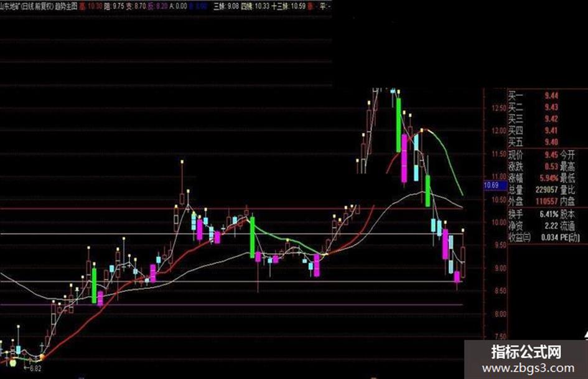The image size is (588, 379).
Task: Click the 山东地矿 chart title
Action: [x=11, y=6]
